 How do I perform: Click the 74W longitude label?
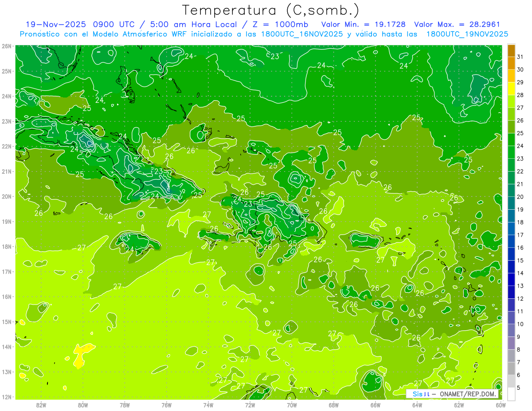(x=208, y=404)
